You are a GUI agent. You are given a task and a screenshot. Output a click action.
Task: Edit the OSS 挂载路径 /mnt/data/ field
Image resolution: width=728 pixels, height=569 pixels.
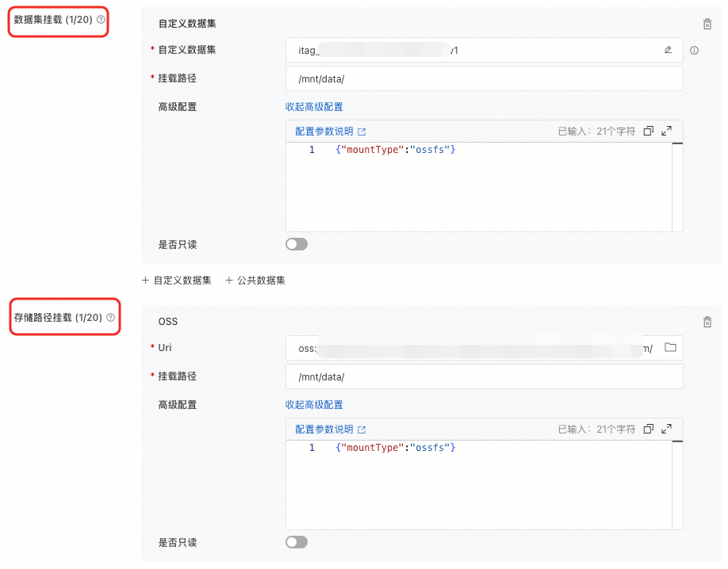tap(485, 376)
